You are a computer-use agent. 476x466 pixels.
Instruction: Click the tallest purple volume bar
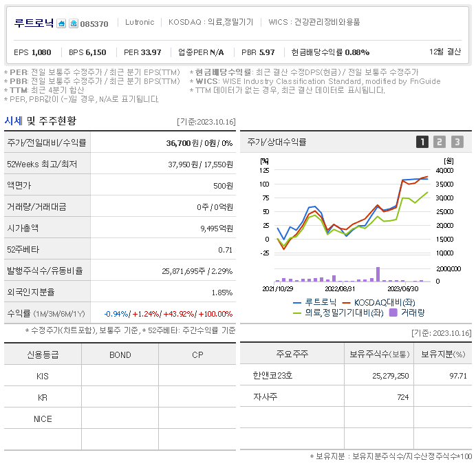pyautogui.click(x=378, y=275)
